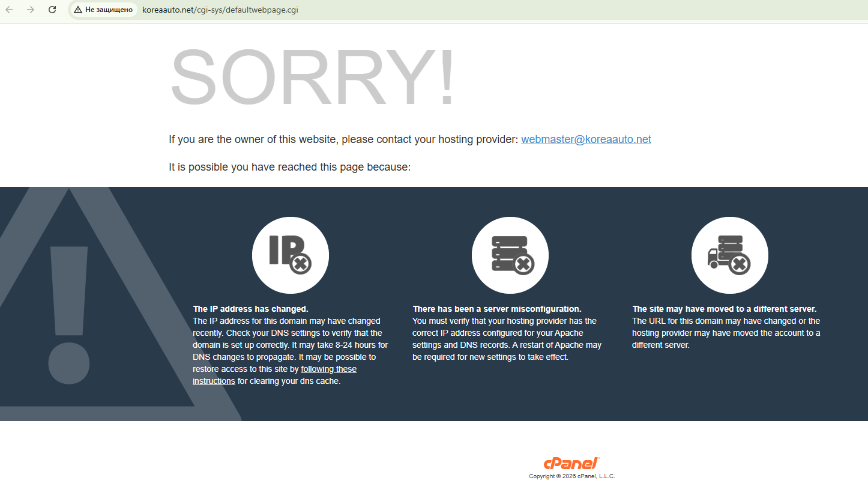
Task: Click the DNS changes propagate paragraph
Action: 291,351
